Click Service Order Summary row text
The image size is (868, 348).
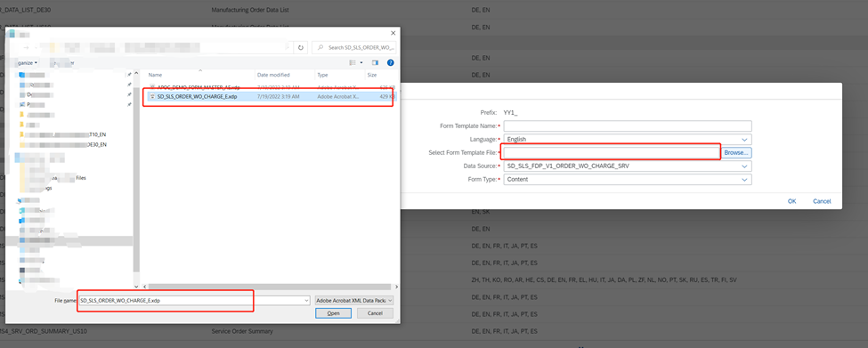coord(242,331)
